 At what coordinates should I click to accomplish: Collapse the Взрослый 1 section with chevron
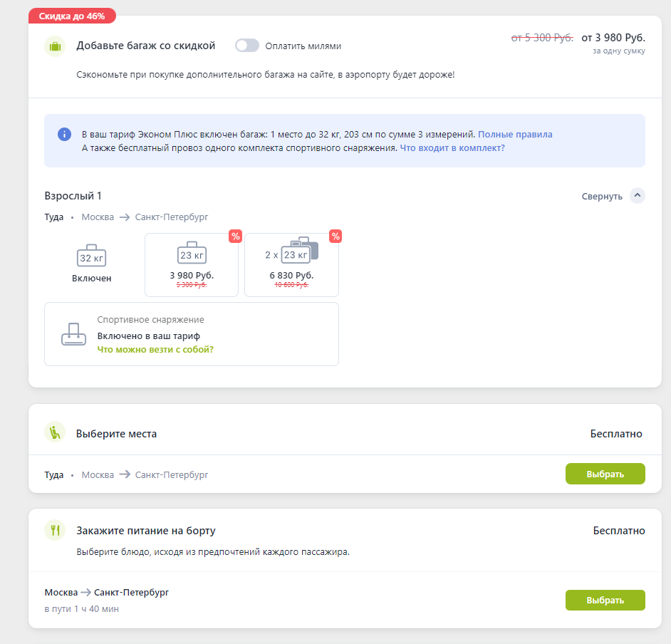638,196
